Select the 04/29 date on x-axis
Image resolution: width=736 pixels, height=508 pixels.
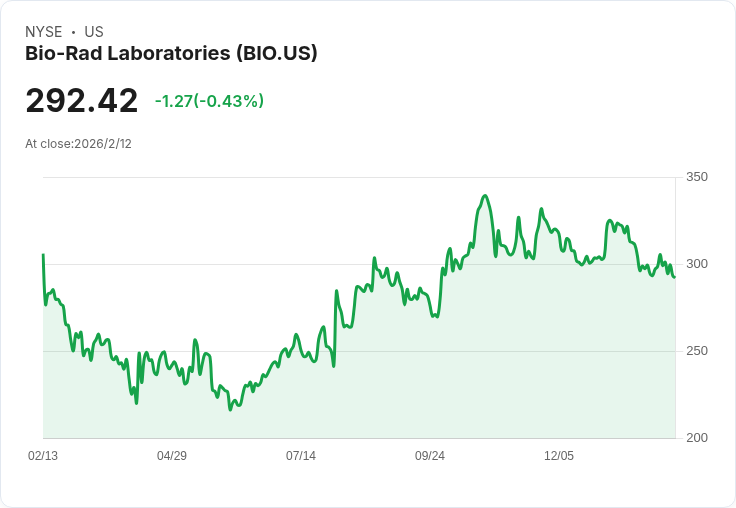(x=172, y=456)
